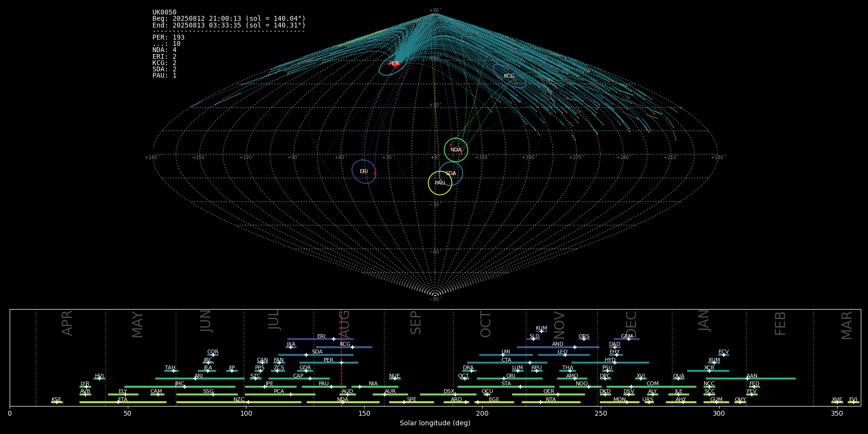Click the yellow PAU radiant circle on map
This screenshot has width=868, height=434.
pyautogui.click(x=440, y=183)
